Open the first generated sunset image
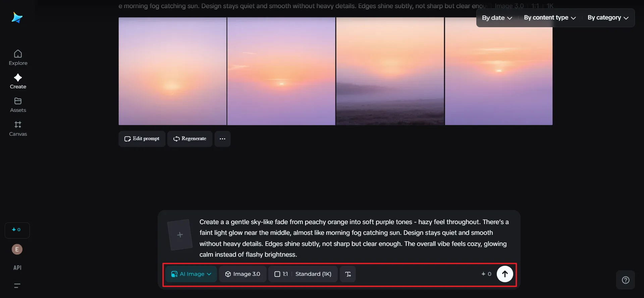 172,71
